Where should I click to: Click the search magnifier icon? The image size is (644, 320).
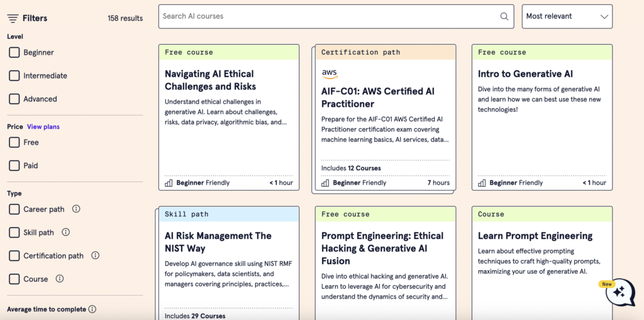tap(504, 16)
